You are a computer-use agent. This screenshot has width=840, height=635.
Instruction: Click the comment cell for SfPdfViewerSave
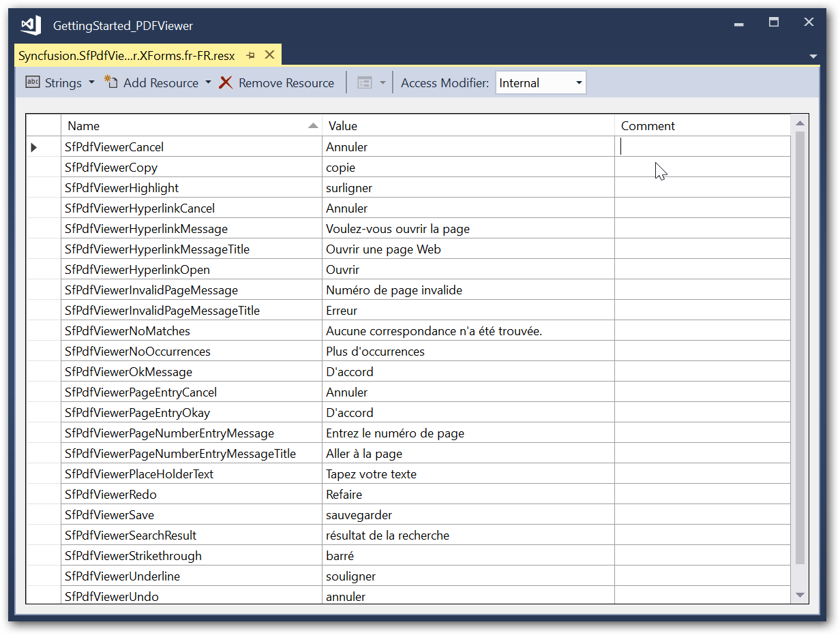tap(702, 514)
